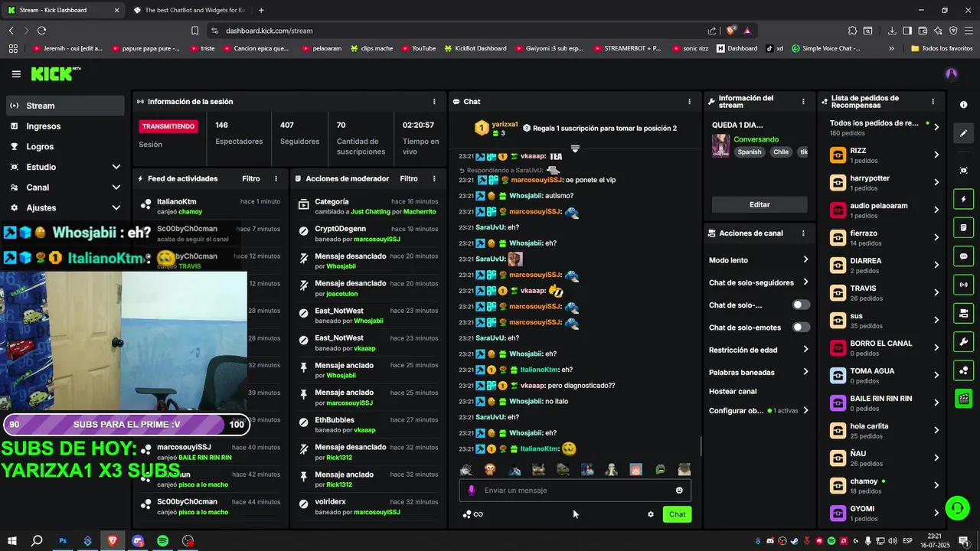Screen dimensions: 980x551
Task: Select the monkey emote above message box
Action: tap(490, 469)
